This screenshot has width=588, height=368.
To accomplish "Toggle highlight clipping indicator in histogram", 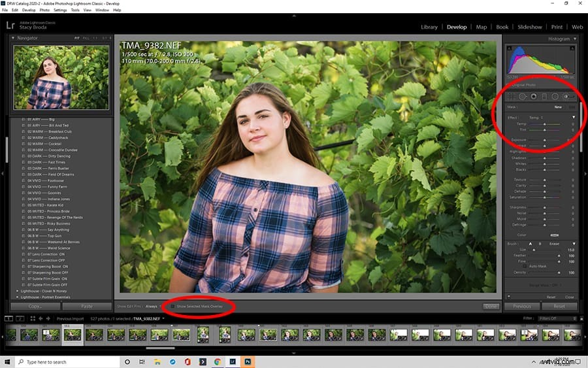I will pos(572,48).
